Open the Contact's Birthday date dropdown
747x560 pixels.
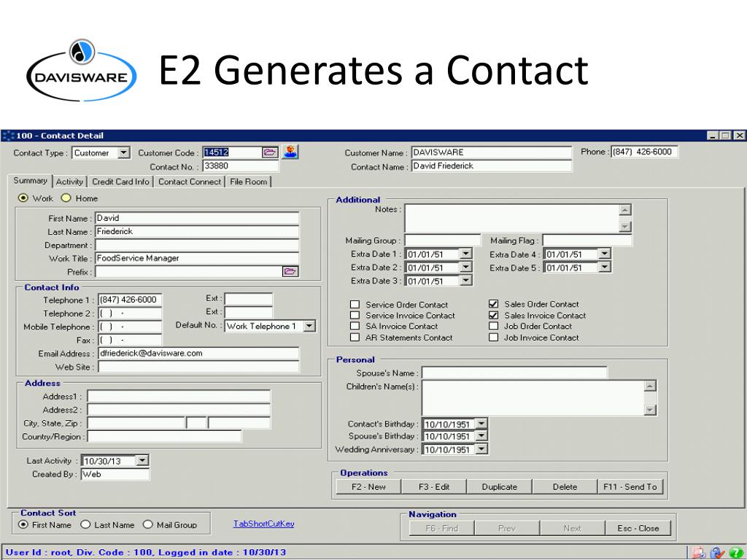click(x=481, y=424)
